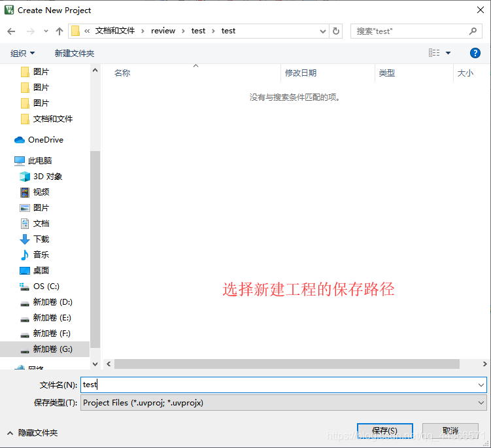The width and height of the screenshot is (491, 448).
Task: Sort by 名称 column header
Action: 122,73
